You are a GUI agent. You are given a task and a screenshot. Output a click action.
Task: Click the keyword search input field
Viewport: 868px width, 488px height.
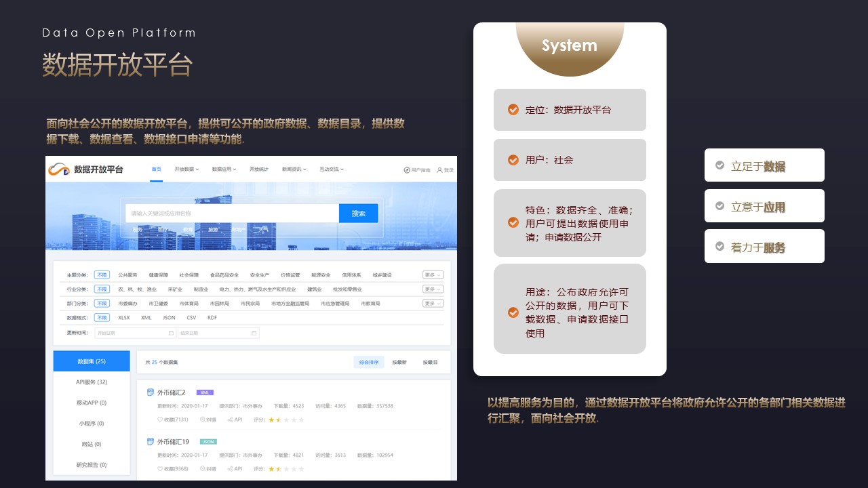tap(232, 213)
